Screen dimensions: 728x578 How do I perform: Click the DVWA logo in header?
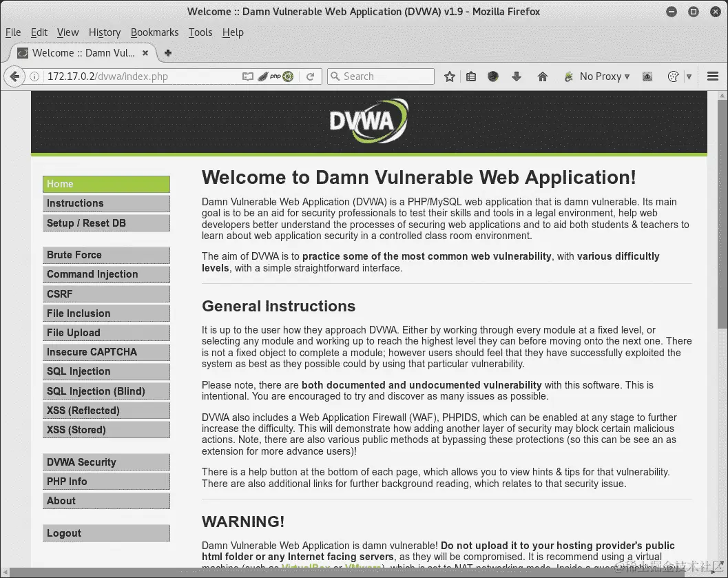point(369,121)
